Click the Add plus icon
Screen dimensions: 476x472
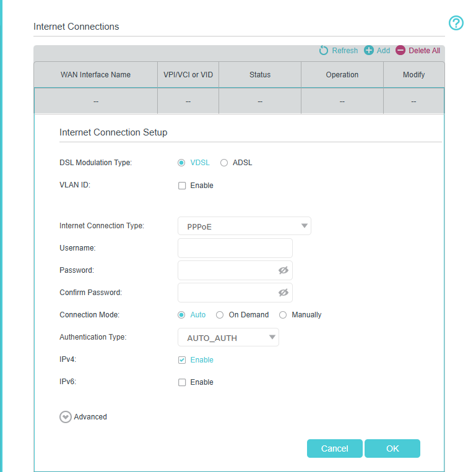(x=369, y=51)
